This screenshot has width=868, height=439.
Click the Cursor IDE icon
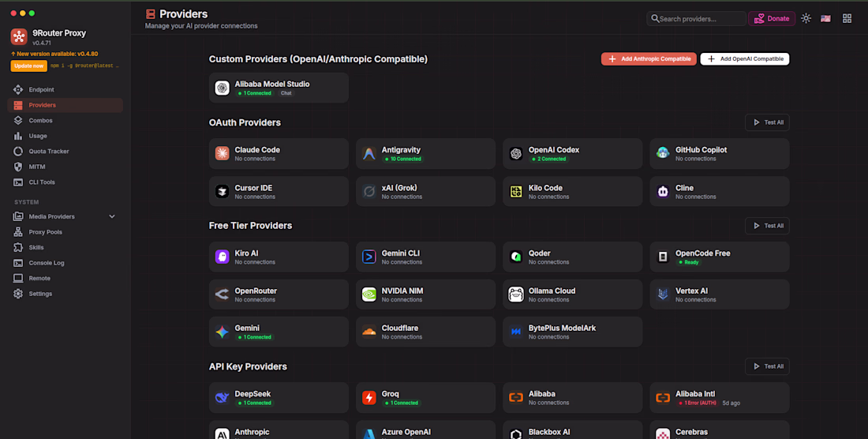pyautogui.click(x=222, y=192)
